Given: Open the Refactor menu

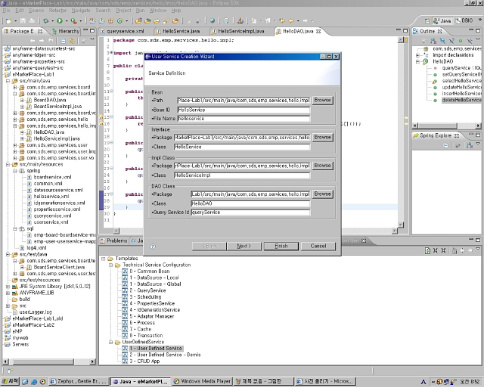Looking at the screenshot, I should [57, 10].
